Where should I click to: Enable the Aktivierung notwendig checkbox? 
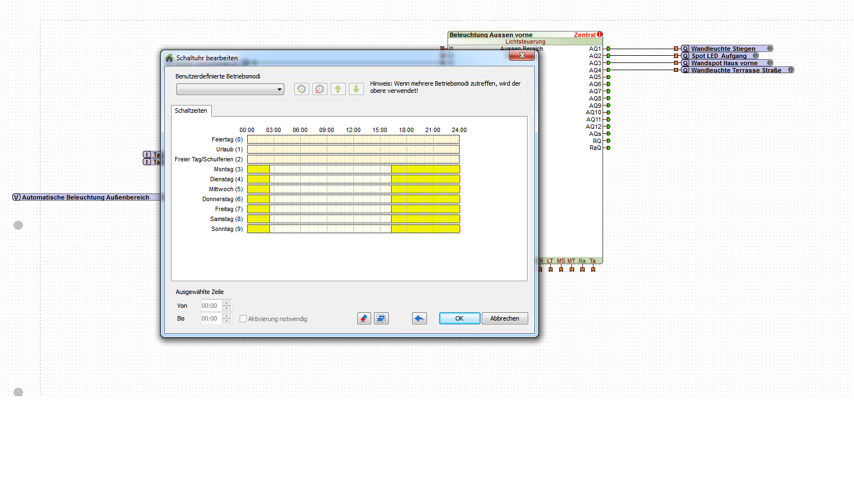point(243,319)
